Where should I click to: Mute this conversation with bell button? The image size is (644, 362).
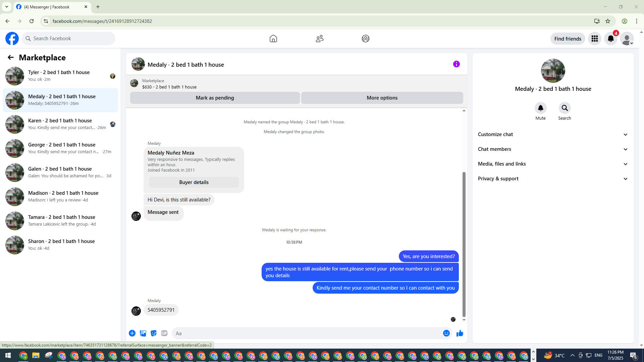click(540, 108)
